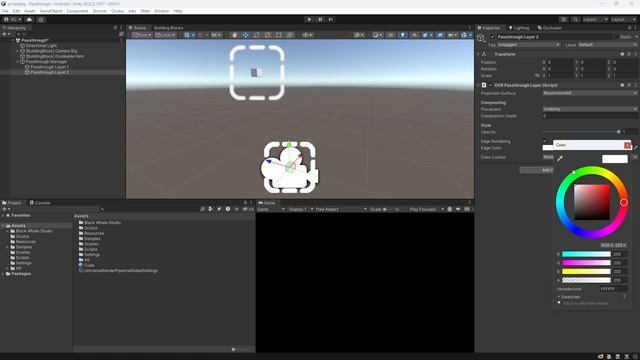
Task: Open Projection Surface Reconstructed dropdown
Action: (590, 93)
